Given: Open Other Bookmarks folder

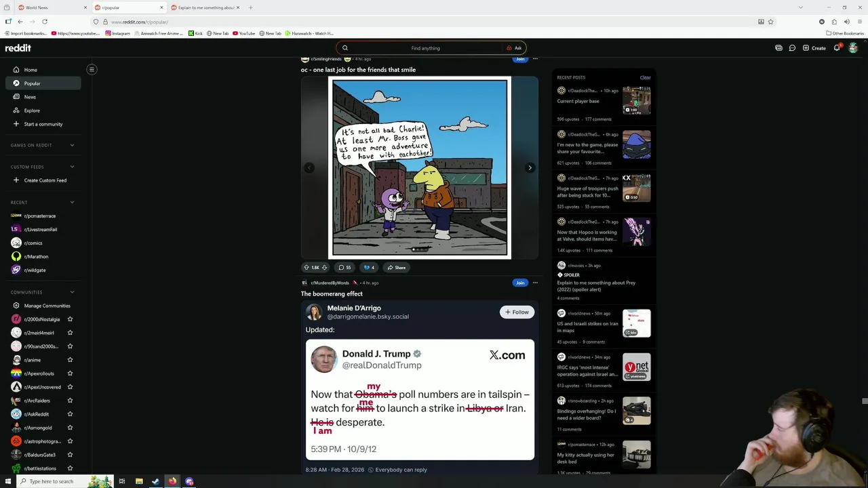Looking at the screenshot, I should [x=845, y=33].
